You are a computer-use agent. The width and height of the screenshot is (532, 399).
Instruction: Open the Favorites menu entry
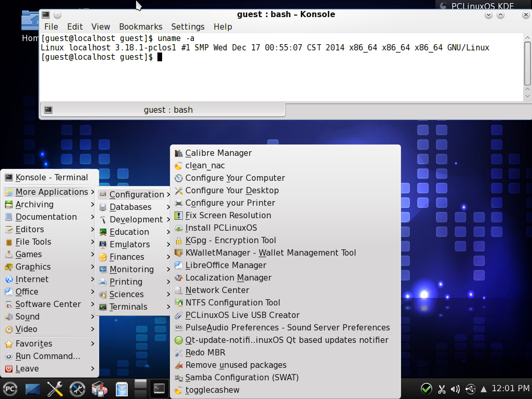pos(50,344)
